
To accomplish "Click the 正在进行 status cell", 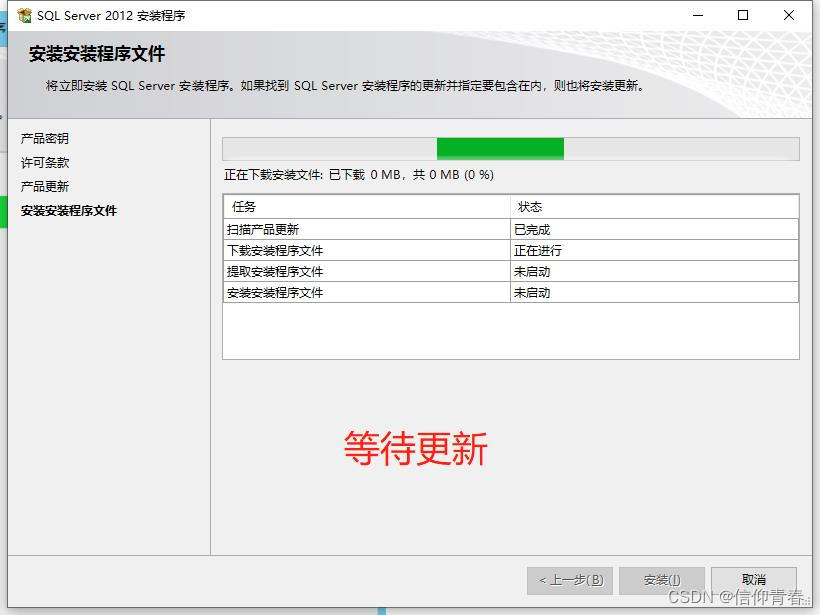I will 654,250.
